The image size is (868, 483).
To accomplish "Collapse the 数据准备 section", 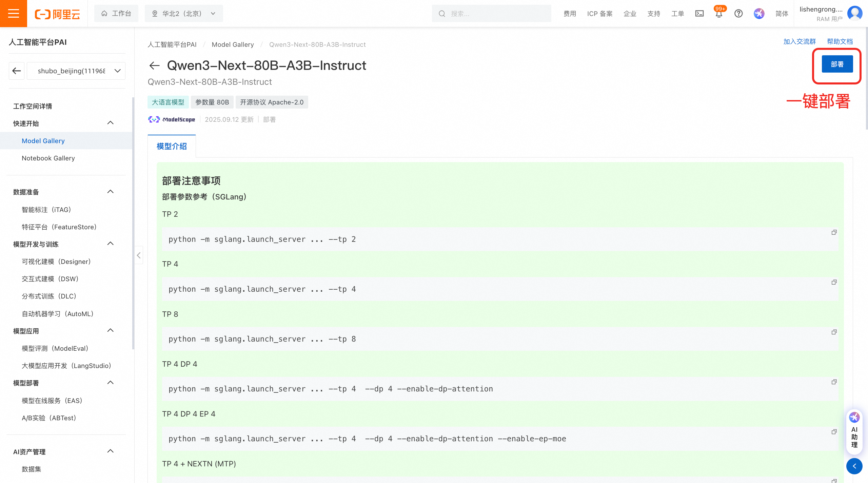I will coord(111,192).
